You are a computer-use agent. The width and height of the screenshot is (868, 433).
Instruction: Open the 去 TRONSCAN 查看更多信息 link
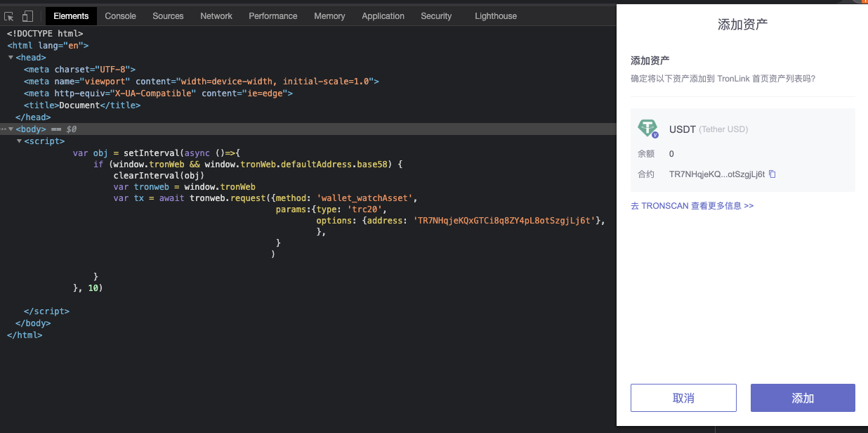[x=692, y=206]
